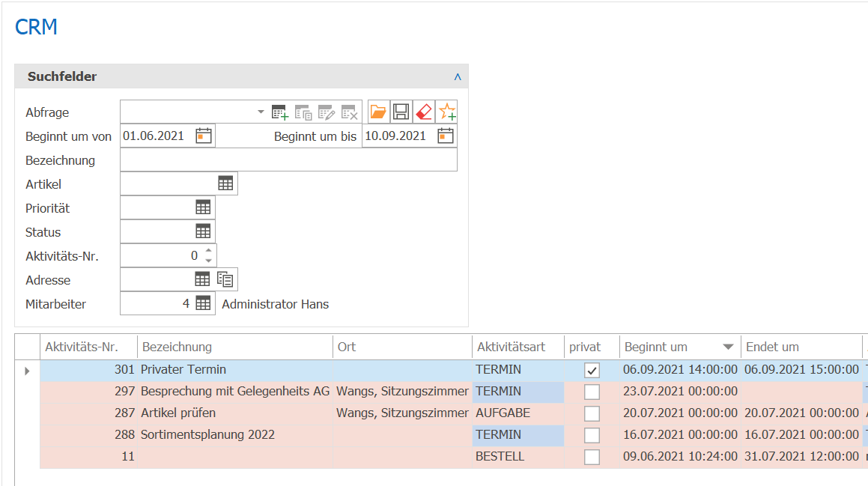This screenshot has height=486, width=868.
Task: Open Adresse multi-select list icon
Action: tap(225, 279)
